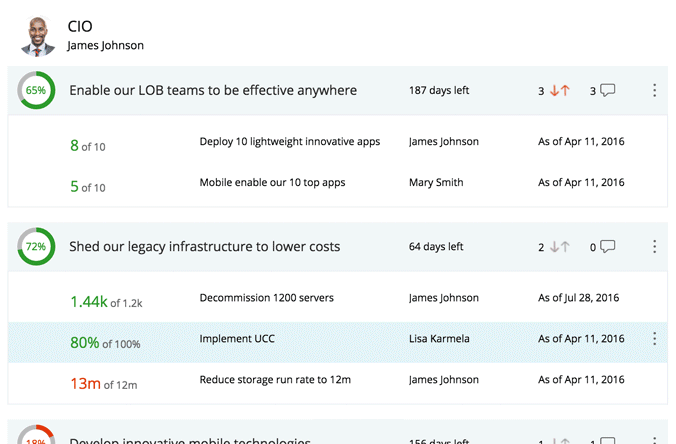Open 'Enable our LOB teams' objective title

pos(212,91)
